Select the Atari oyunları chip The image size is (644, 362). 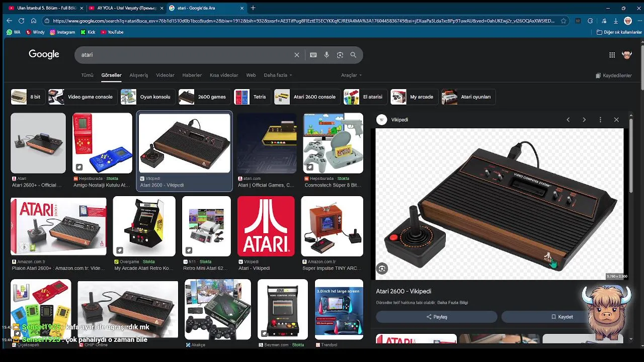pos(468,97)
